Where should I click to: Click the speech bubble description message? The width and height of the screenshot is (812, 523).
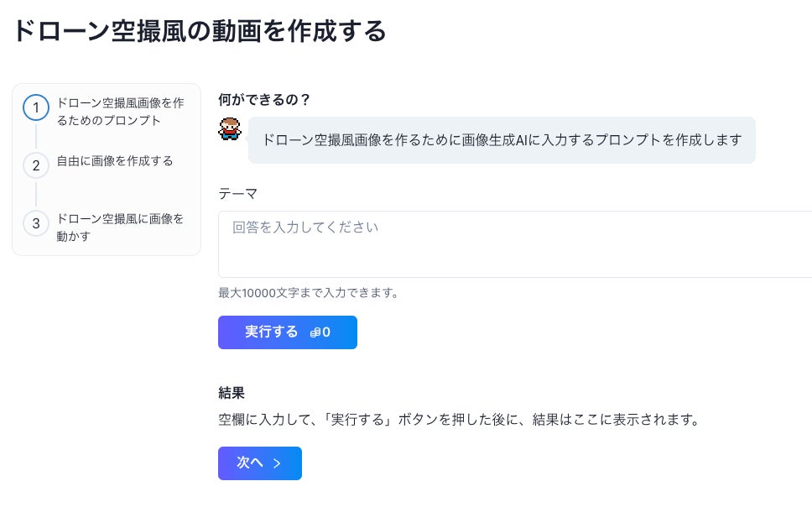[502, 139]
